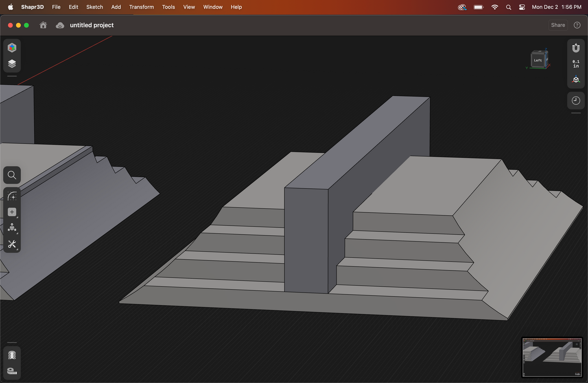The image size is (588, 383).
Task: Click the cloud sync upload icon
Action: pyautogui.click(x=60, y=26)
